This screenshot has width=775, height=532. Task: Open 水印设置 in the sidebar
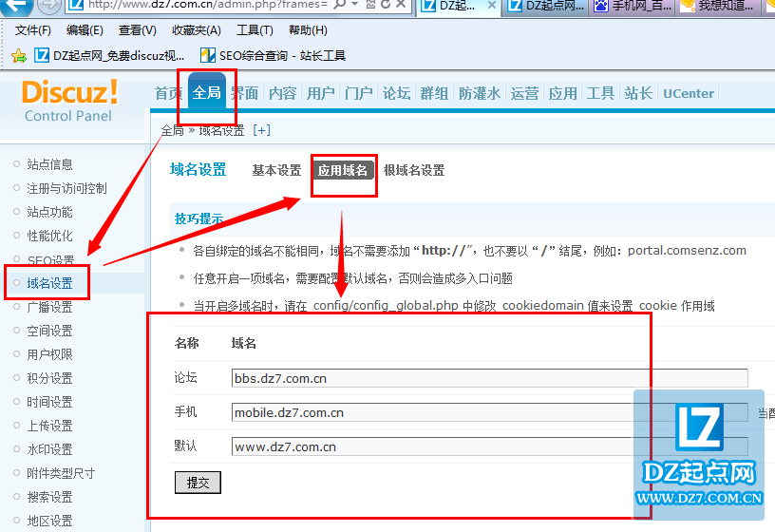click(x=49, y=449)
